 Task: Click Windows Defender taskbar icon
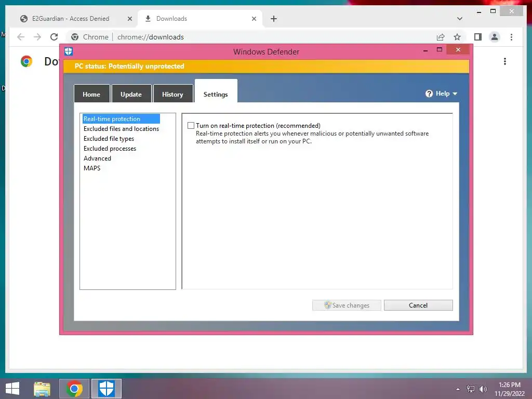pos(107,389)
